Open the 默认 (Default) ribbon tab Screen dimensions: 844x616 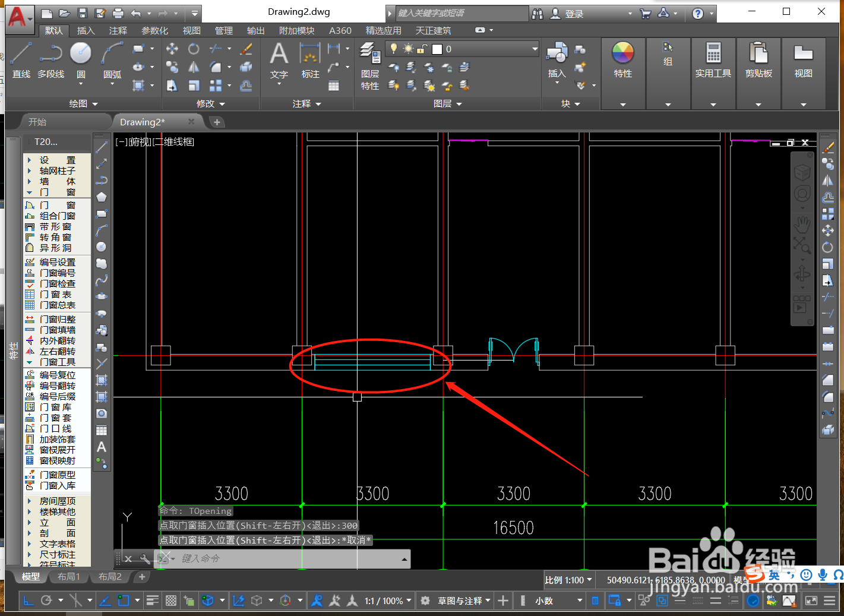click(x=53, y=30)
